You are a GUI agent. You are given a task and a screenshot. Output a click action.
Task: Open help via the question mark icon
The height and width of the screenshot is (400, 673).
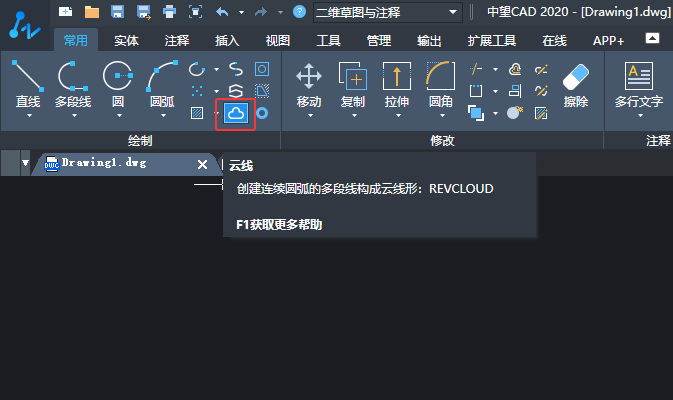pyautogui.click(x=299, y=12)
